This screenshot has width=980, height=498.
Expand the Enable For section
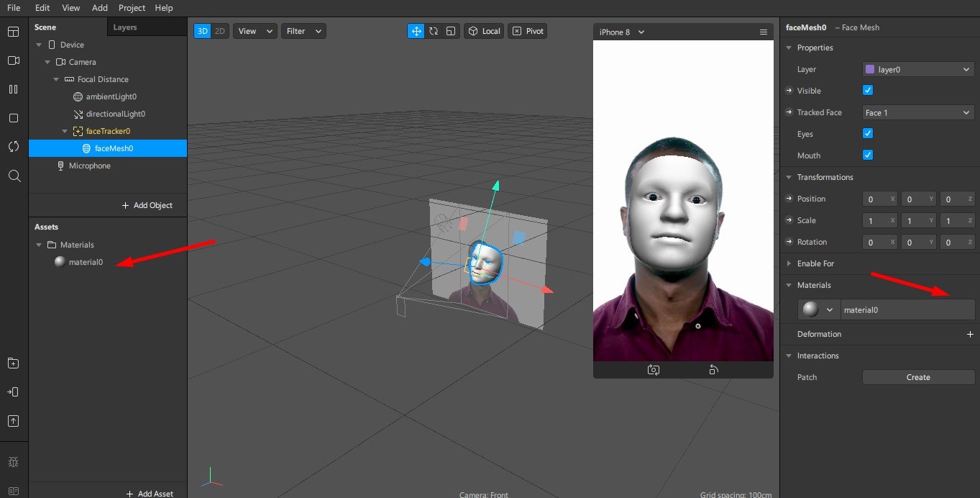[815, 263]
